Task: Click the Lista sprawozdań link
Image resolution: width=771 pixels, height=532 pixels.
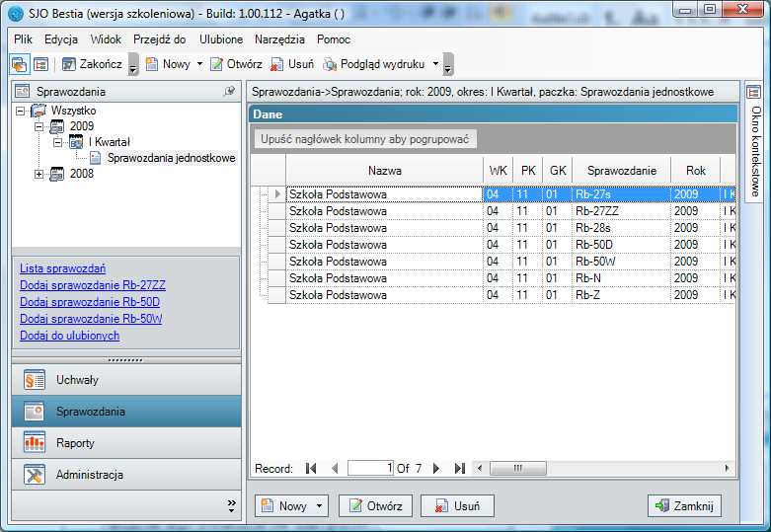Action: click(x=62, y=268)
